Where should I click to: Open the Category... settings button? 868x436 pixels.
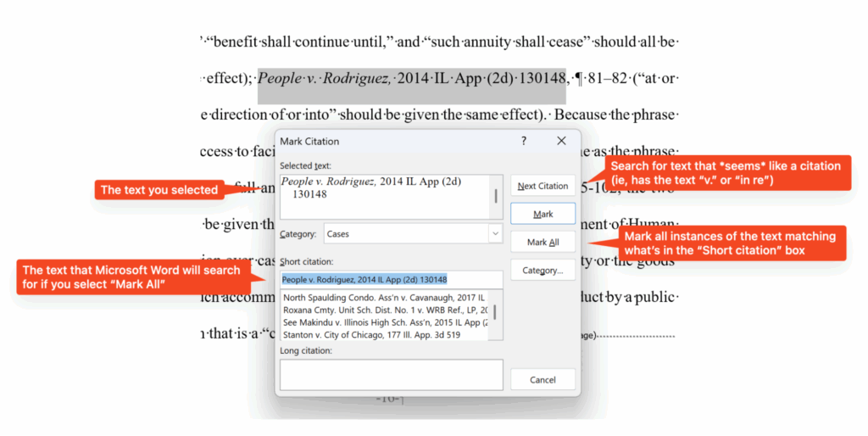(x=542, y=271)
